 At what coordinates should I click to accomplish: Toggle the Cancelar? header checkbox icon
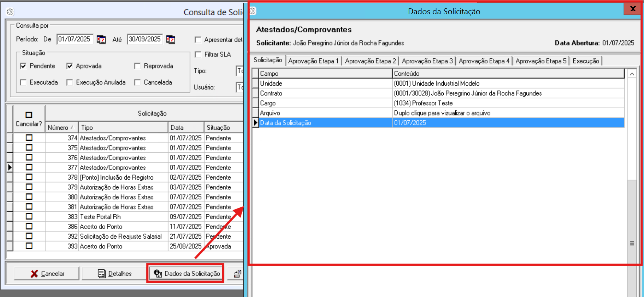[x=29, y=115]
